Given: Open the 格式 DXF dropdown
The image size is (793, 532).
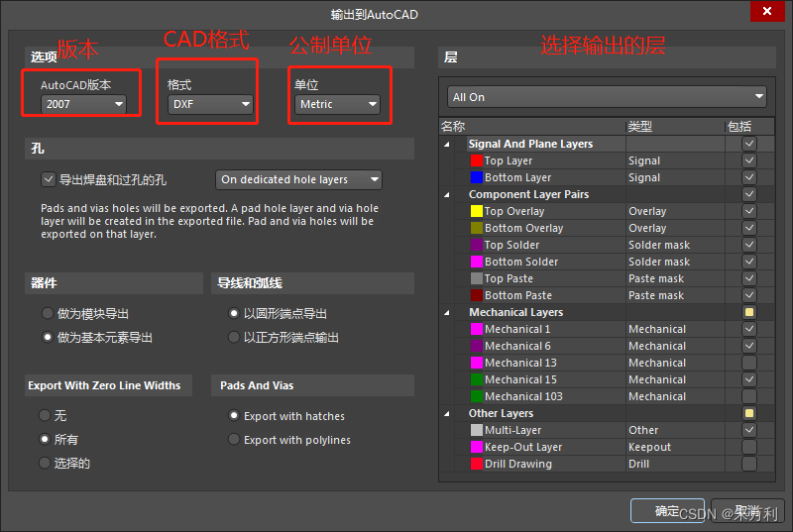Looking at the screenshot, I should [x=210, y=104].
